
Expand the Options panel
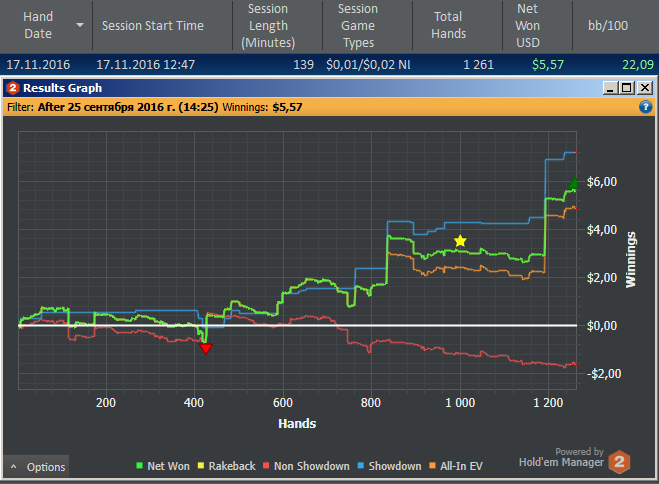pyautogui.click(x=36, y=467)
